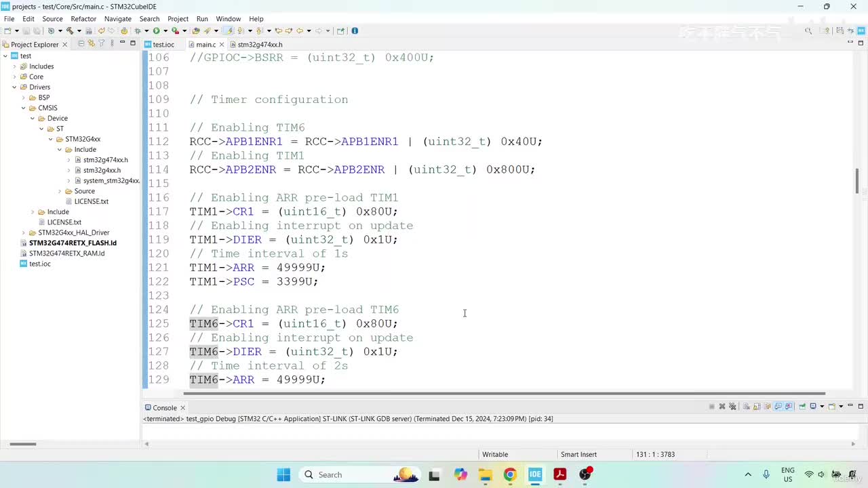Click Remove All Terminated Launches in Console
The width and height of the screenshot is (868, 488).
click(732, 407)
